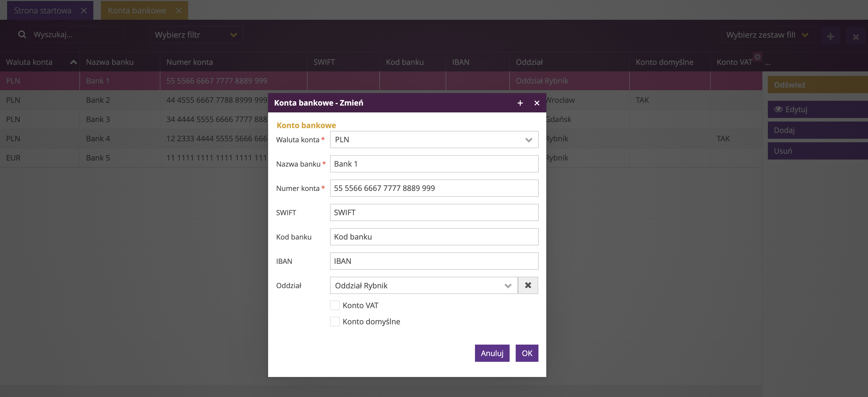Switch to the Strona startowa tab
The width and height of the screenshot is (868, 397).
[43, 10]
